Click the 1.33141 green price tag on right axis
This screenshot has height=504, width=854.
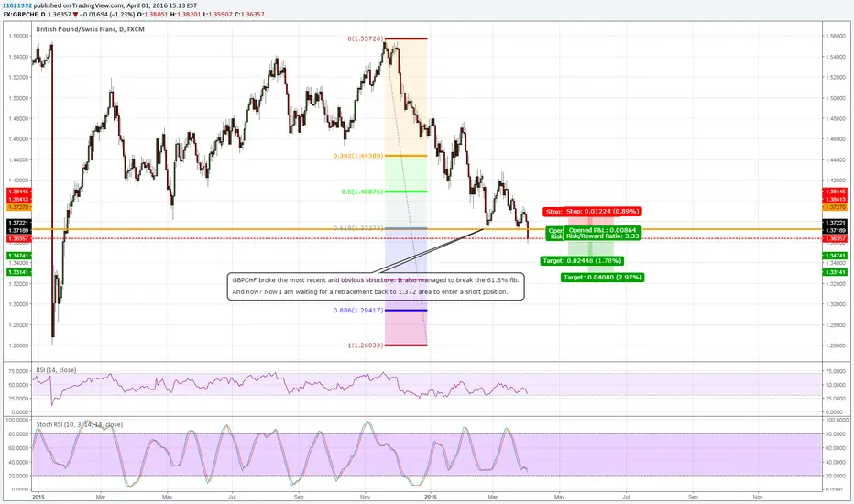tap(835, 272)
